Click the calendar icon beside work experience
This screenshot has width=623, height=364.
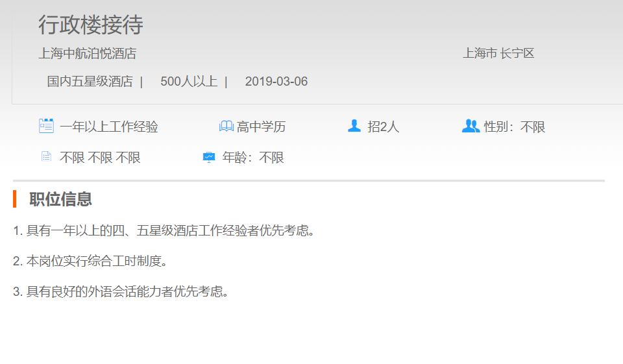coord(46,126)
